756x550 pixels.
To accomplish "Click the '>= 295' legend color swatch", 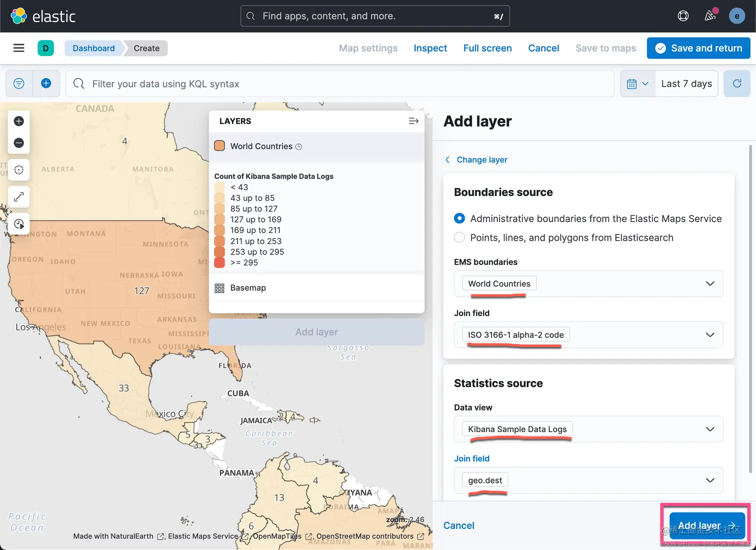I will 219,262.
